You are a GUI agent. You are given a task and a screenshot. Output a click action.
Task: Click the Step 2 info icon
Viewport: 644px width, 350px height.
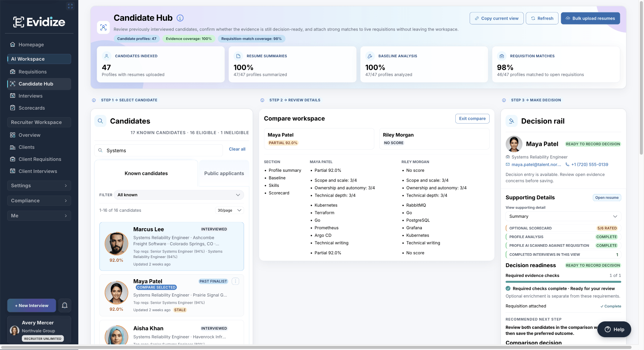coord(262,100)
